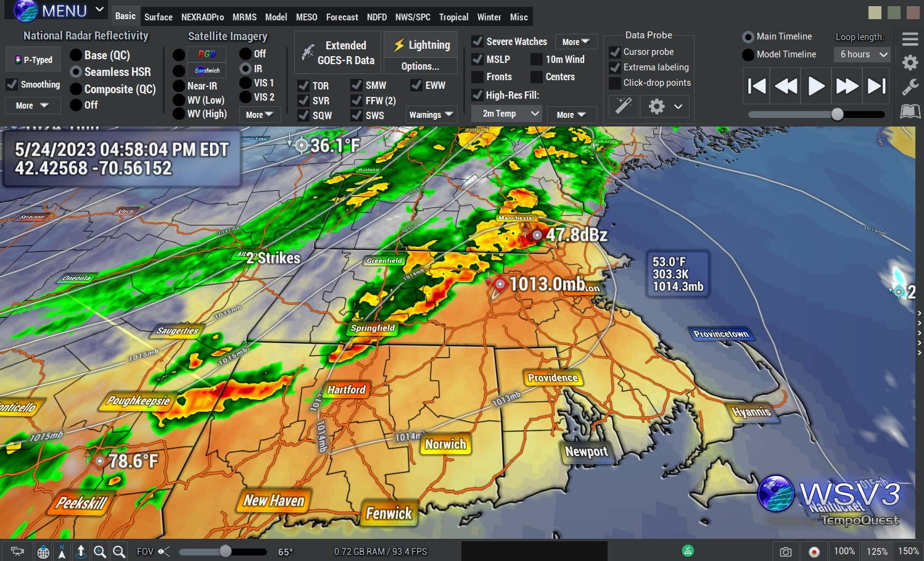924x561 pixels.
Task: Uncheck the TOR warnings checkbox
Action: point(303,86)
